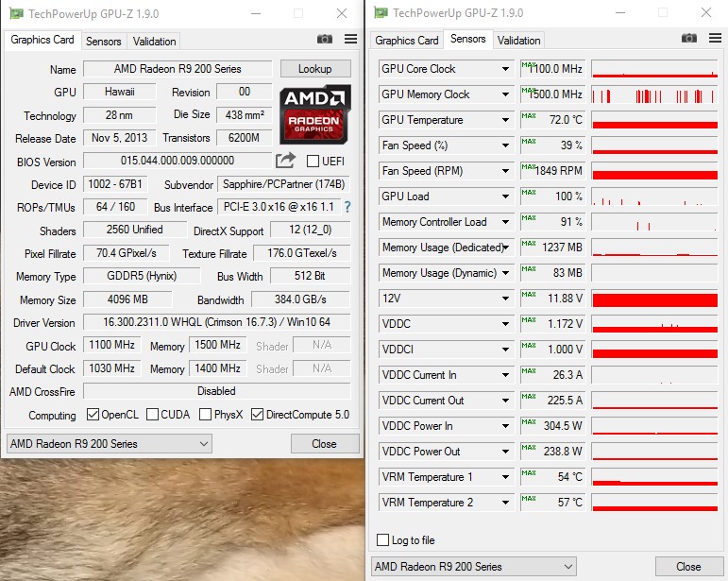Click the BIOS export share icon

coord(285,161)
